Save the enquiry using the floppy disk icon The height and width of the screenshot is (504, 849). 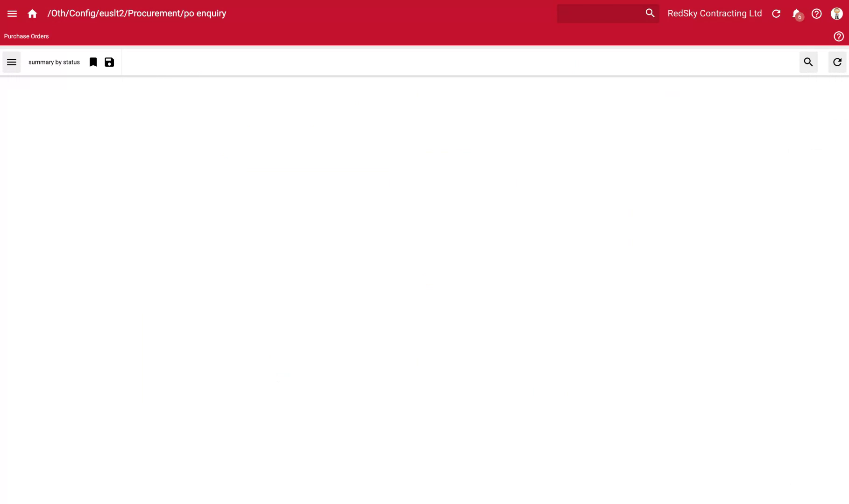(x=109, y=62)
